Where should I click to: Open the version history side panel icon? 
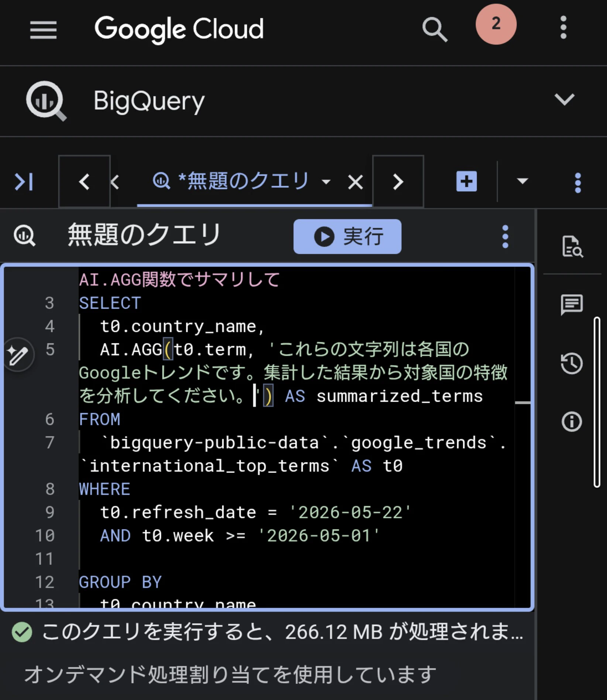pyautogui.click(x=572, y=363)
